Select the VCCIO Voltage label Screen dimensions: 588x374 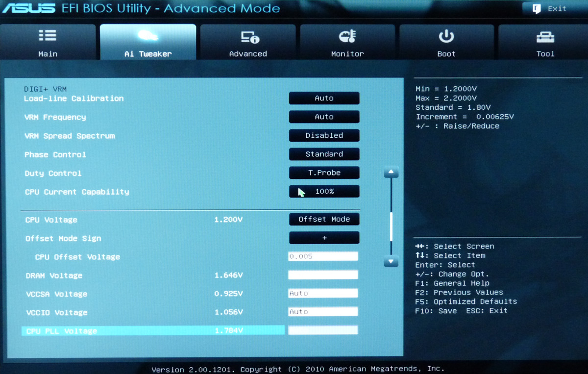point(56,313)
